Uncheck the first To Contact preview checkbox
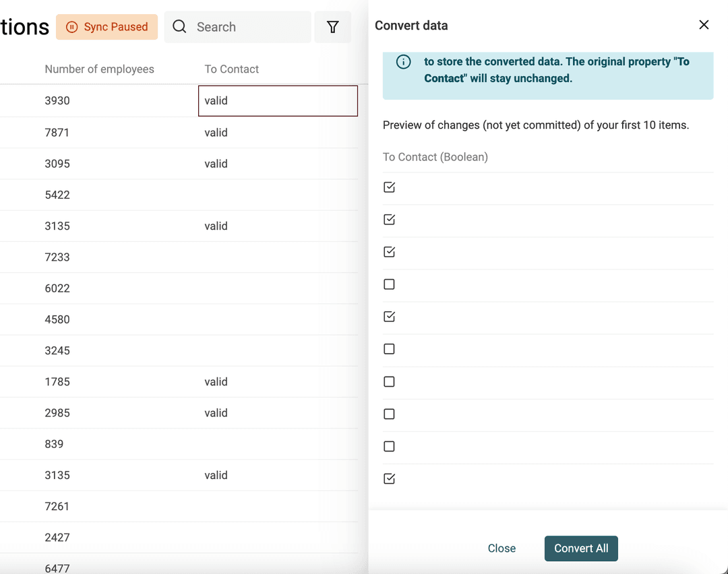Image resolution: width=728 pixels, height=574 pixels. coord(389,187)
